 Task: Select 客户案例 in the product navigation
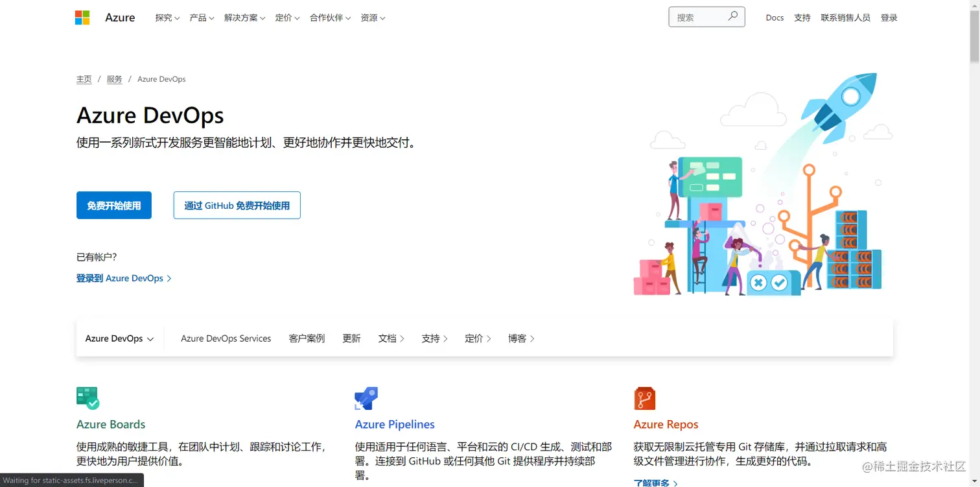pyautogui.click(x=307, y=338)
